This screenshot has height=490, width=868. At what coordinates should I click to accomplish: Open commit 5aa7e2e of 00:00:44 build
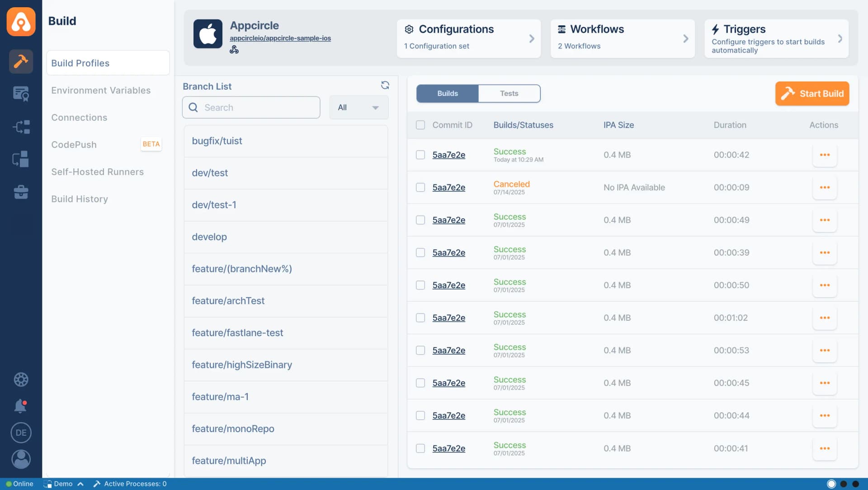click(x=448, y=415)
